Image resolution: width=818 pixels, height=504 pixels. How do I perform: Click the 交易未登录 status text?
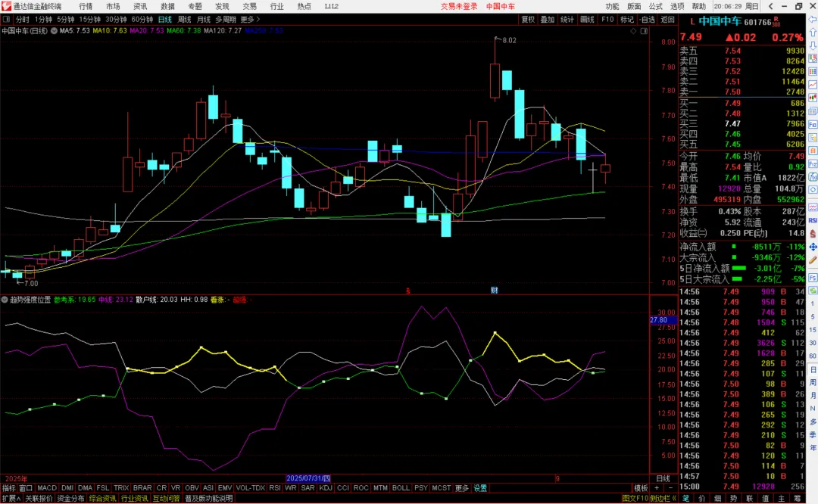[x=459, y=6]
